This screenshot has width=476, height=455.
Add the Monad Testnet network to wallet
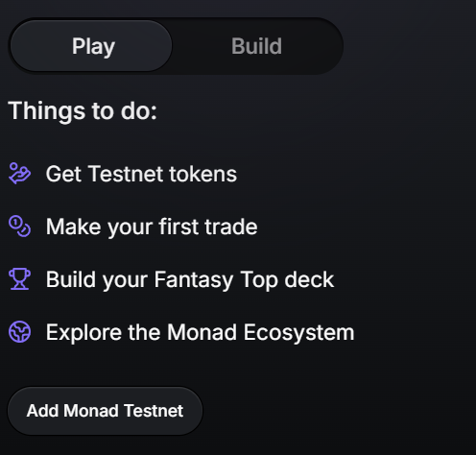click(105, 411)
